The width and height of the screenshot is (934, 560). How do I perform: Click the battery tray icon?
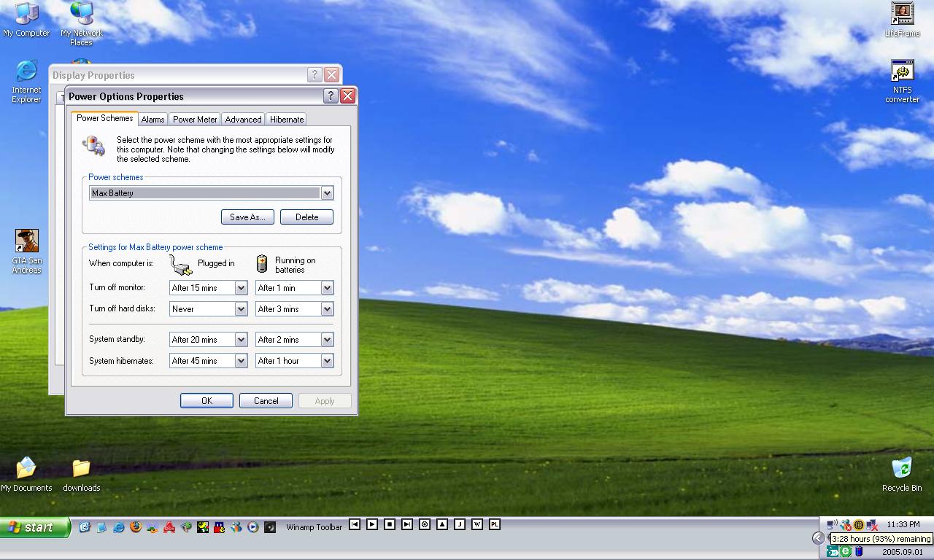859,551
